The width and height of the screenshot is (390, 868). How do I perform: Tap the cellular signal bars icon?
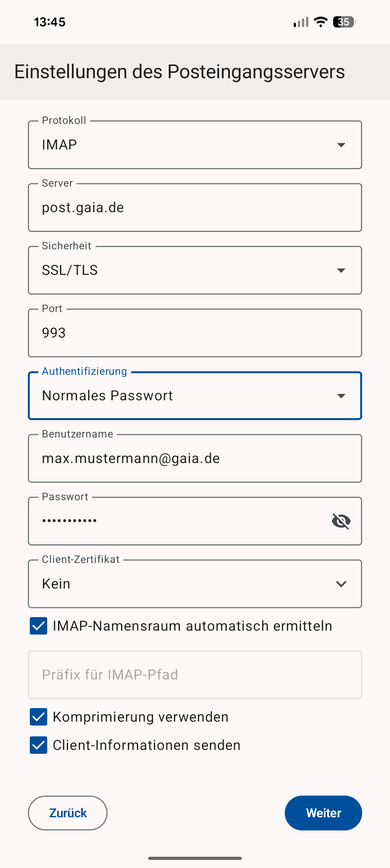pyautogui.click(x=301, y=22)
